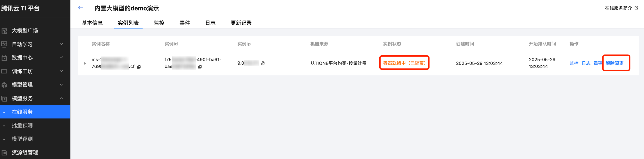Open 批量预测 in the sidebar
This screenshot has width=644, height=159.
[x=22, y=125]
